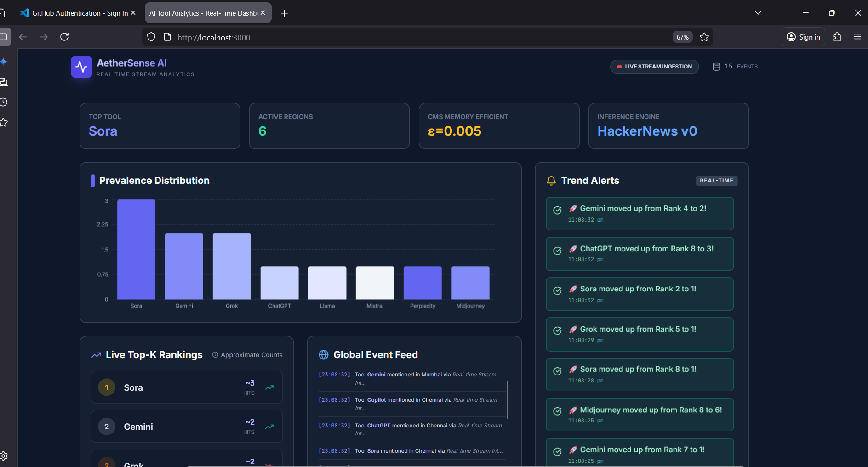
Task: Open the browser hamburger application menu
Action: click(857, 37)
